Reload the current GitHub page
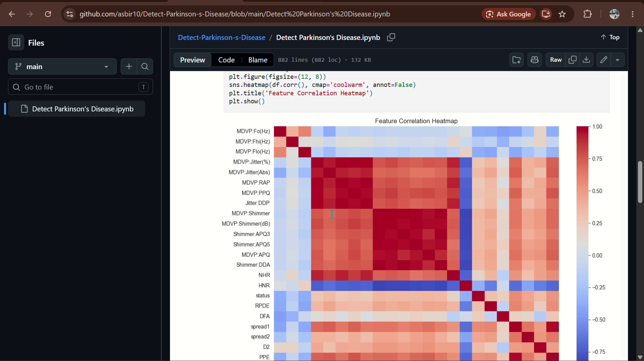The height and width of the screenshot is (361, 644). (48, 14)
